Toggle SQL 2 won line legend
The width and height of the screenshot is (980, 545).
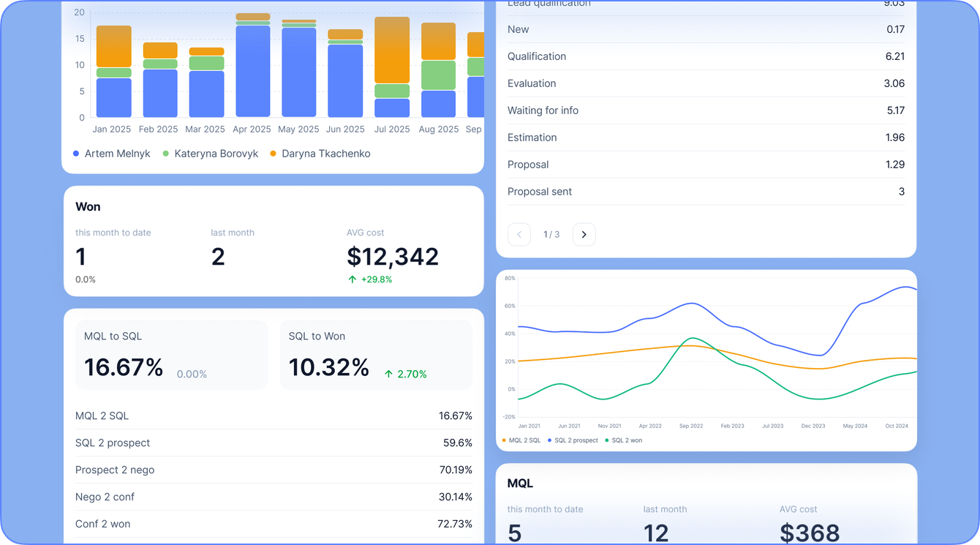[624, 440]
